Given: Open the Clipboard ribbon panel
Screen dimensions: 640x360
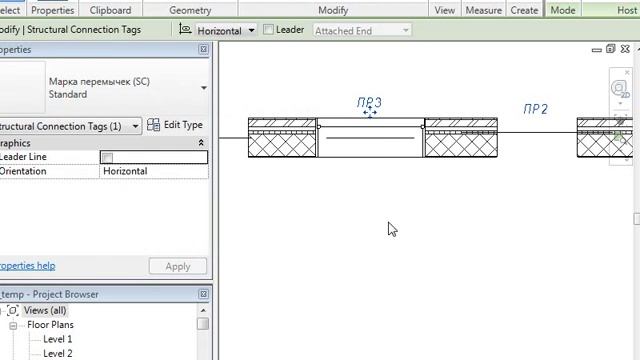Looking at the screenshot, I should (110, 10).
